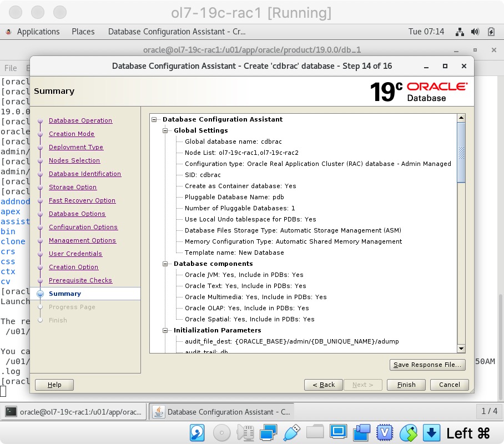This screenshot has width=504, height=444.
Task: Collapse Database Configuration Assistant root node
Action: click(154, 119)
